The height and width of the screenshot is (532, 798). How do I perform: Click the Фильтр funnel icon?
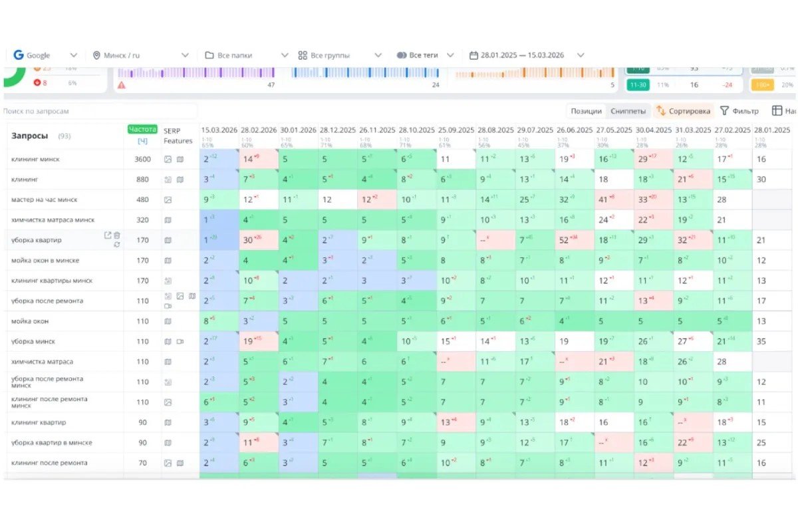[725, 111]
